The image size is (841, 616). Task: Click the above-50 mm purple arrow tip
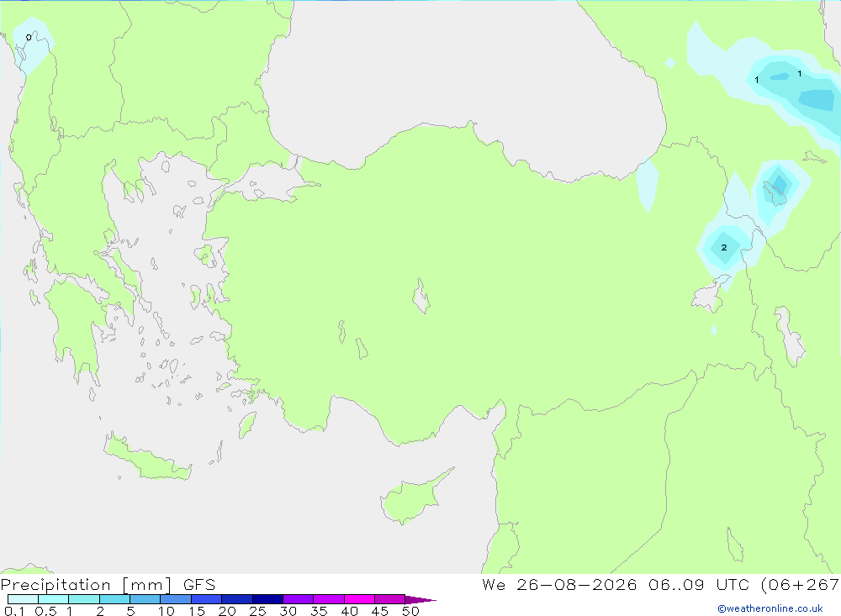[x=420, y=600]
